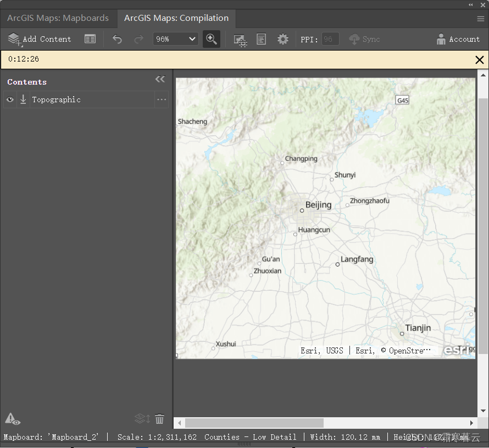The width and height of the screenshot is (489, 448).
Task: Delete mapboard using the trash icon
Action: point(159,418)
